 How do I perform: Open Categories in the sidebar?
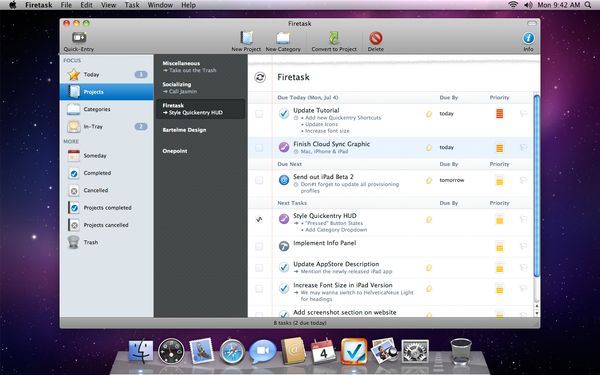(x=107, y=109)
